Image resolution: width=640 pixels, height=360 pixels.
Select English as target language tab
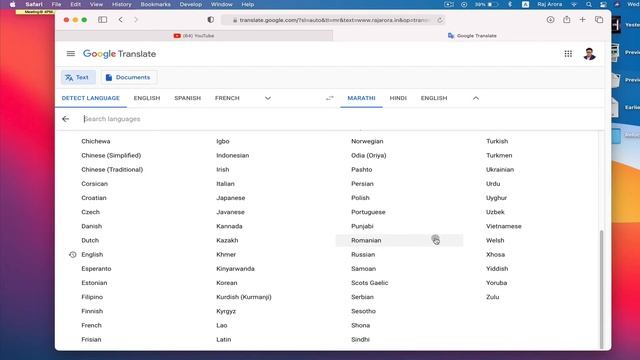(x=434, y=98)
